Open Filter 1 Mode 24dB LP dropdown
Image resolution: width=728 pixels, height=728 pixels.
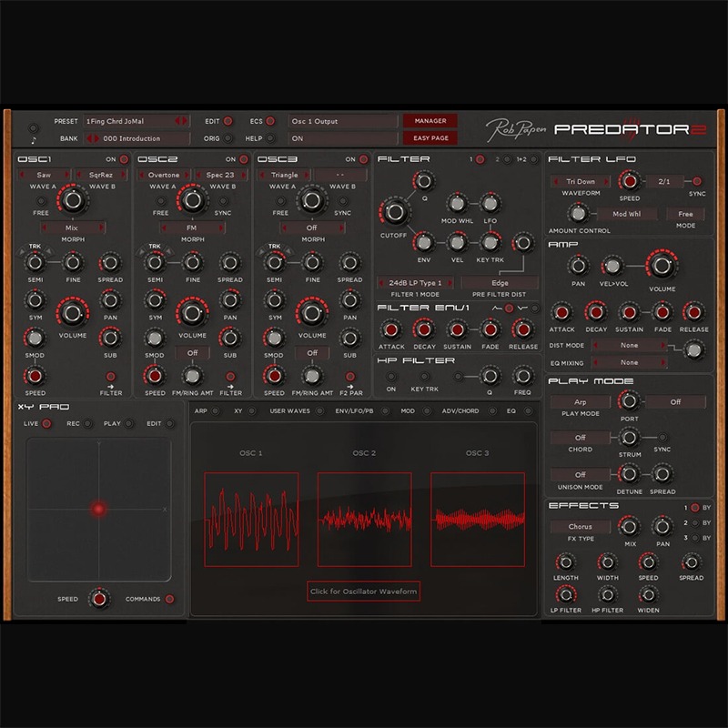(415, 283)
